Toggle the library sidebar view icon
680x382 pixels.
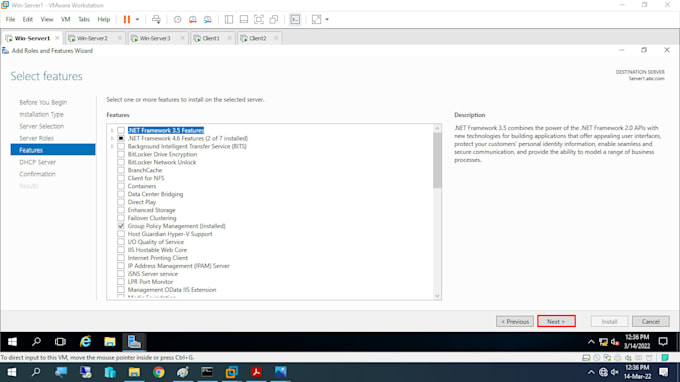pos(229,20)
